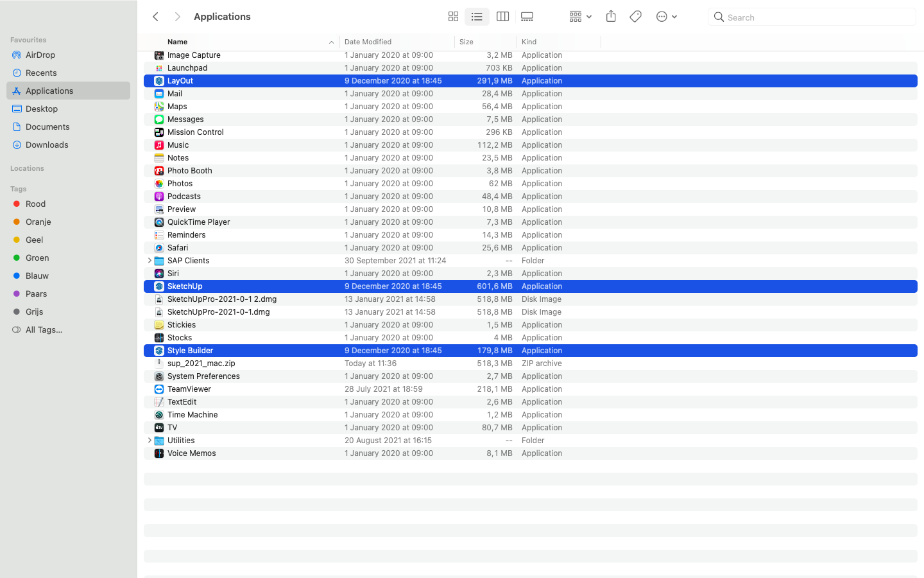The width and height of the screenshot is (924, 578).
Task: Click the Edit Tags icon
Action: click(x=635, y=17)
